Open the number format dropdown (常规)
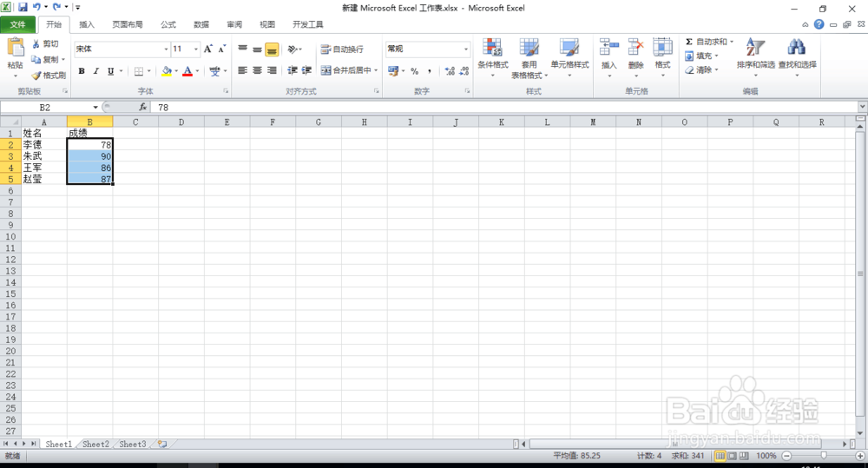The image size is (868, 468). [465, 49]
